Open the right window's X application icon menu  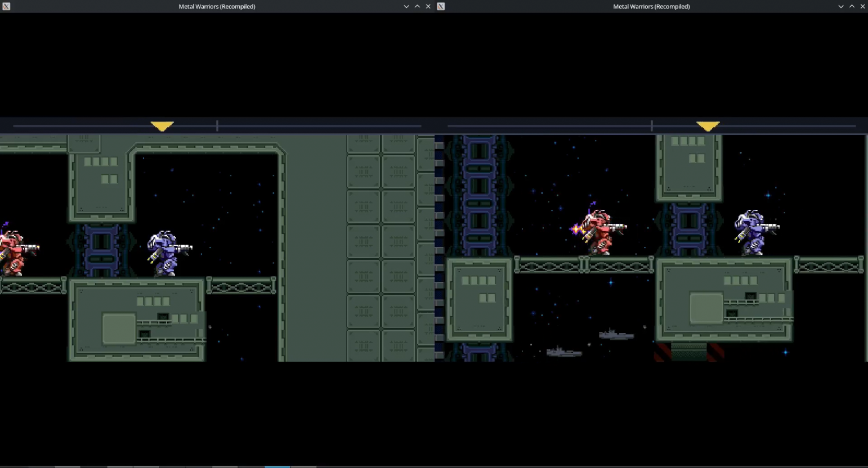(441, 6)
